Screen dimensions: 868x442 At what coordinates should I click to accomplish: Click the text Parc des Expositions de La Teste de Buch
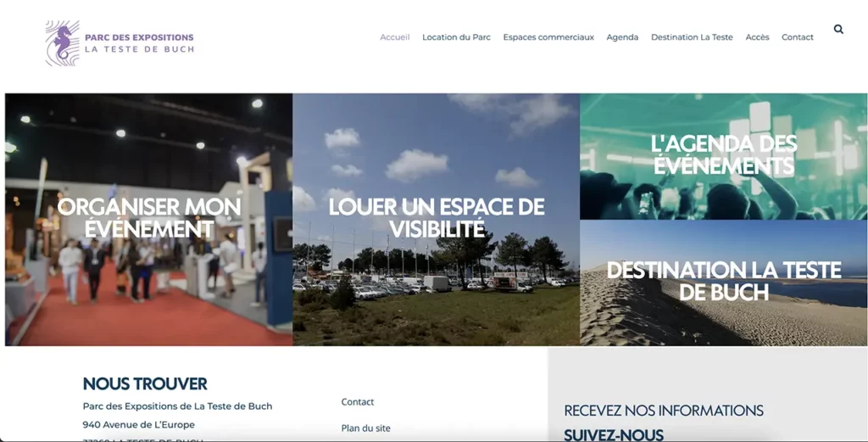point(178,406)
